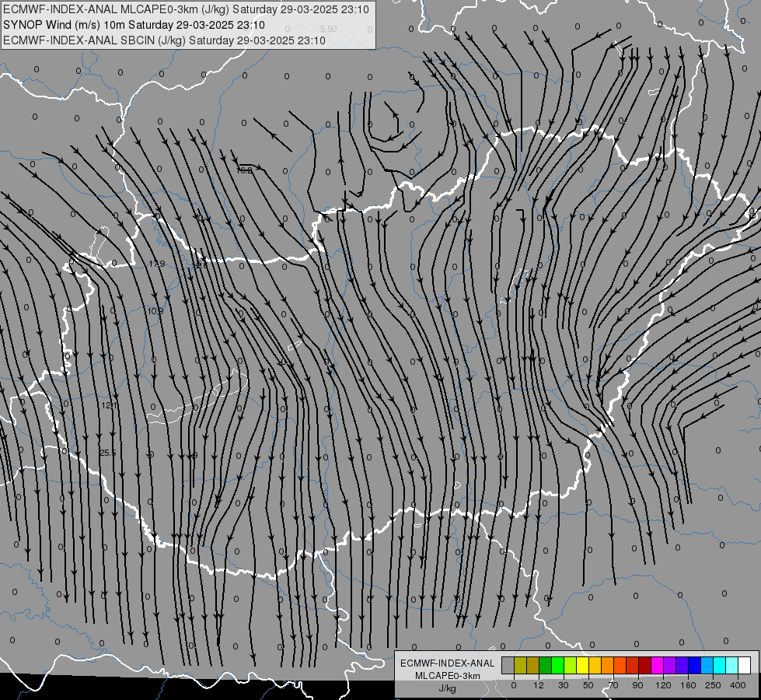Click the legend tick label 160
This screenshot has height=700, width=761.
pyautogui.click(x=688, y=685)
